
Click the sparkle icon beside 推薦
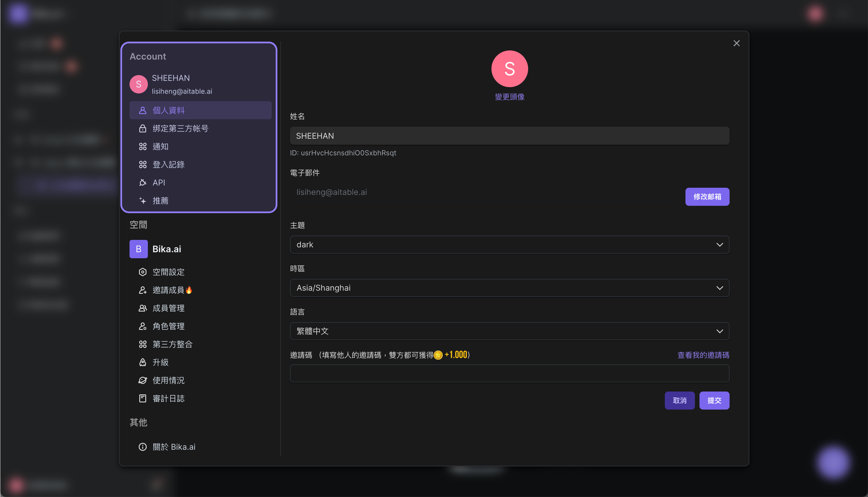143,201
